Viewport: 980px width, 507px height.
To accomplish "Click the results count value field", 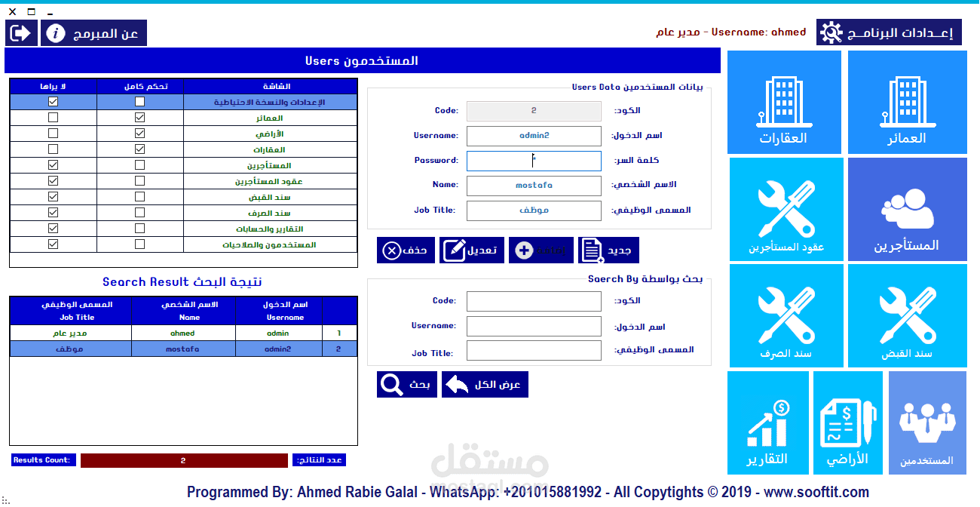I will (184, 460).
